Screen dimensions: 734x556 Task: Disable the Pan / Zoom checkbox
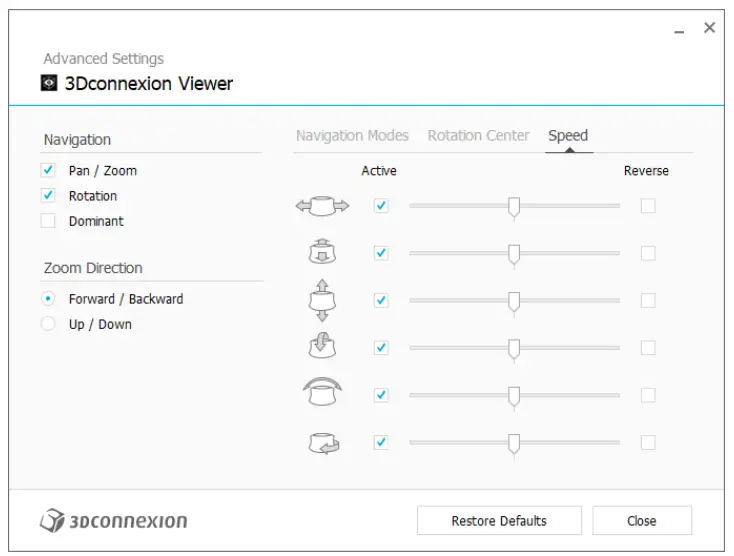pyautogui.click(x=48, y=171)
